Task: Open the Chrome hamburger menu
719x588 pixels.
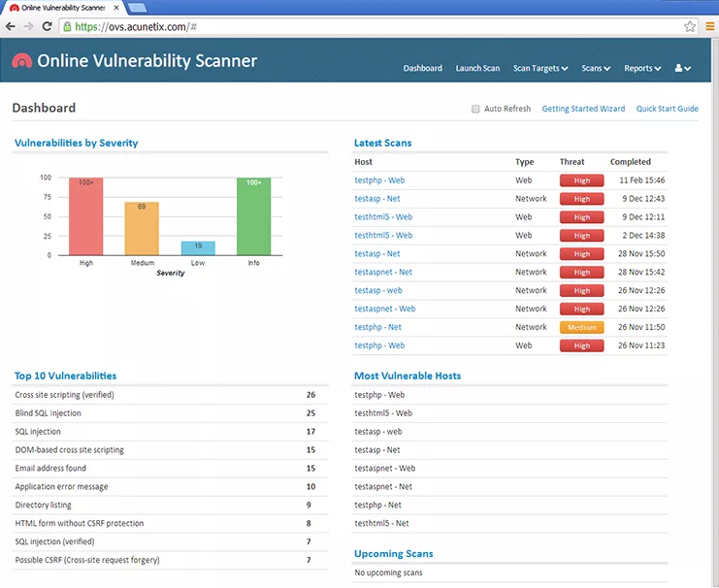Action: (710, 26)
